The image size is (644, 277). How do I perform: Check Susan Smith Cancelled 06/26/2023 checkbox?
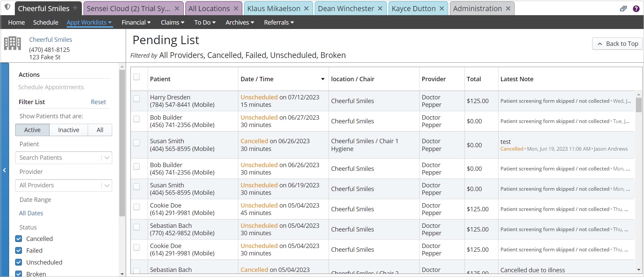(136, 143)
